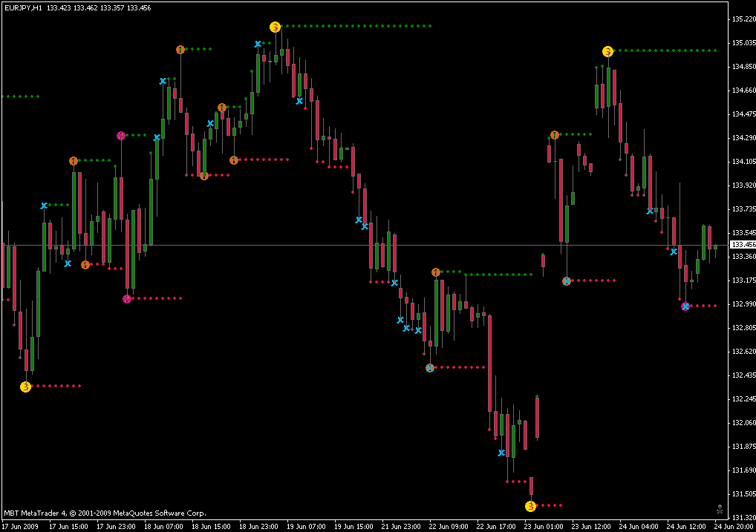Select the orange x marker at the 23 Jun low near 133.175
This screenshot has height=532, width=756.
567,281
